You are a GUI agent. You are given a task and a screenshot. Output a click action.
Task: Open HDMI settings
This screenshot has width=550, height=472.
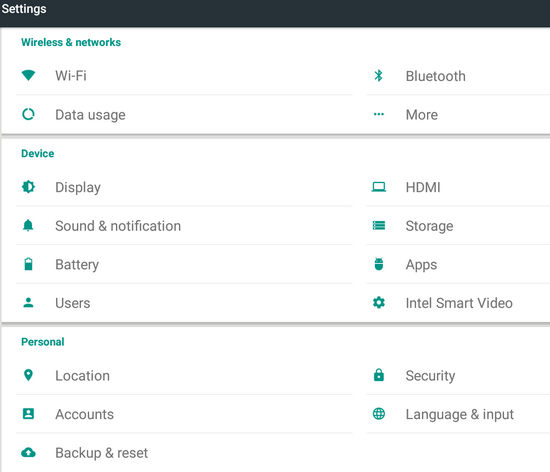458,187
